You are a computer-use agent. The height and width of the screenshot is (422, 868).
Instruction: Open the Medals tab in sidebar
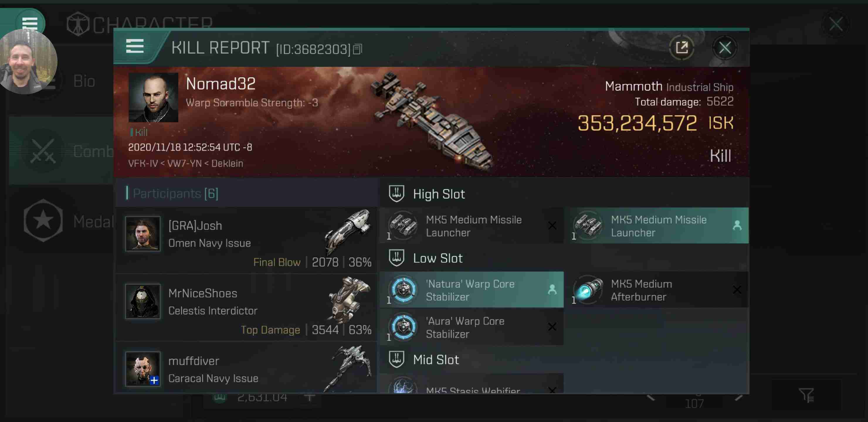(61, 221)
